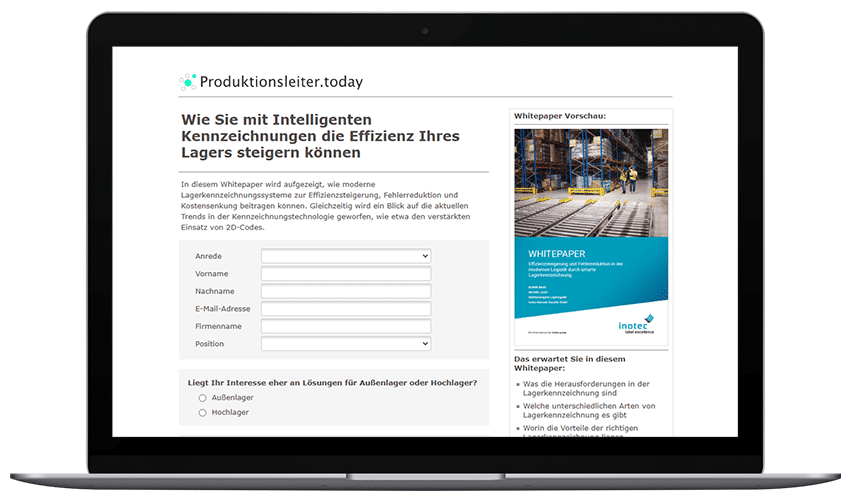Expand the Position dropdown list
Screen dimensions: 850x493
coord(345,344)
